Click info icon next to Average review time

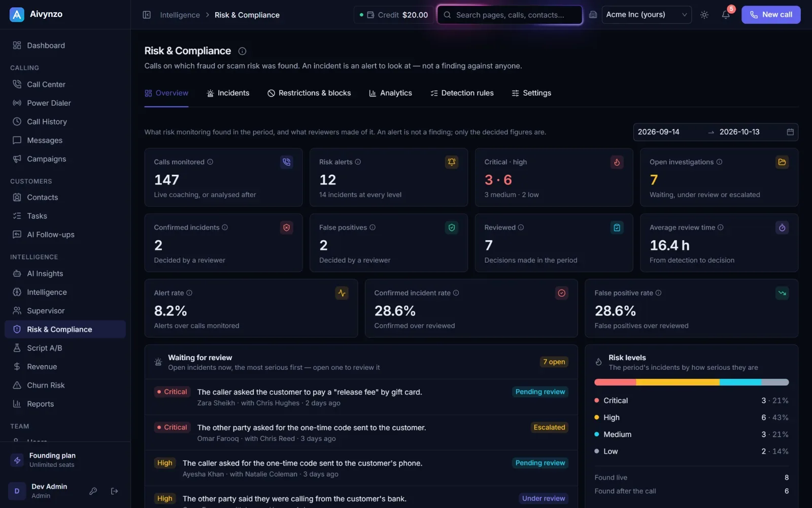pos(720,228)
